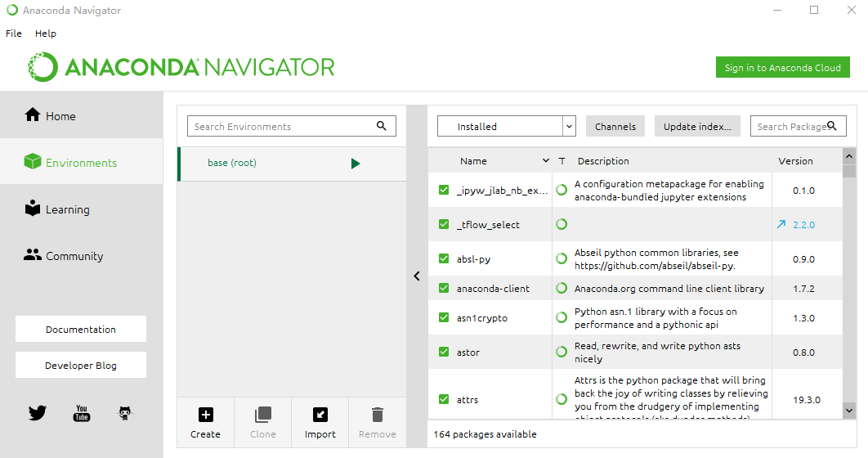This screenshot has height=458, width=868.
Task: Open Anaconda's YouTube channel
Action: 82,412
